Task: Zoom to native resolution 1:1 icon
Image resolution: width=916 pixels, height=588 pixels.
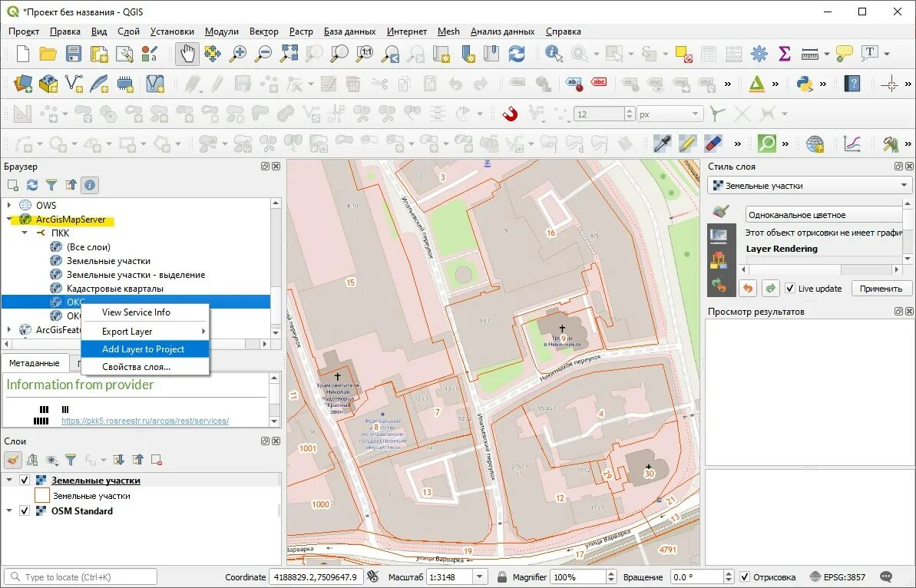Action: click(365, 54)
